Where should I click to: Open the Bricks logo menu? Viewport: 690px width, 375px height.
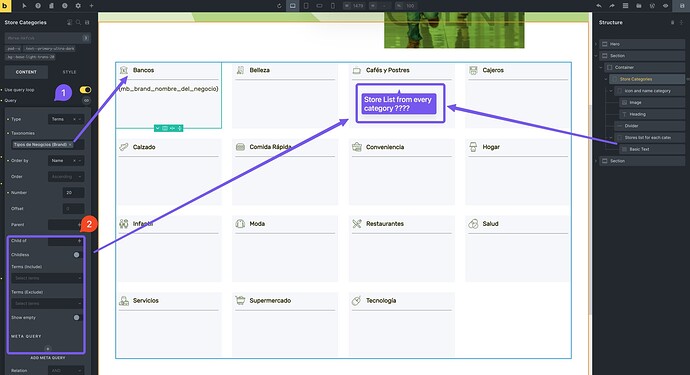point(5,6)
